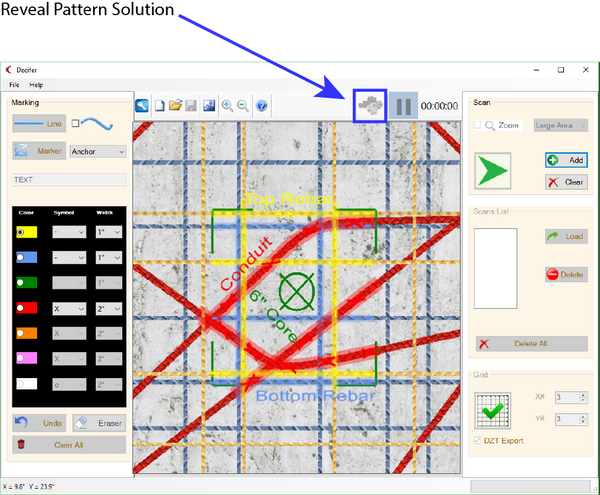
Task: Select the pink color radio button
Action: pyautogui.click(x=20, y=358)
